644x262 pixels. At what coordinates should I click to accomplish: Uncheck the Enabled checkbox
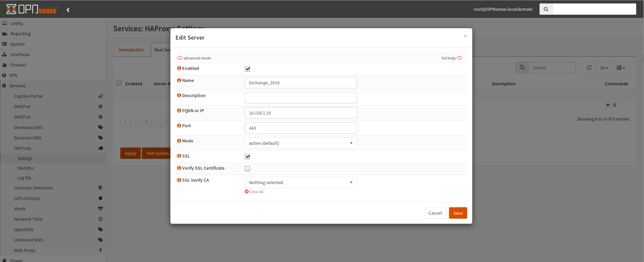click(x=247, y=69)
